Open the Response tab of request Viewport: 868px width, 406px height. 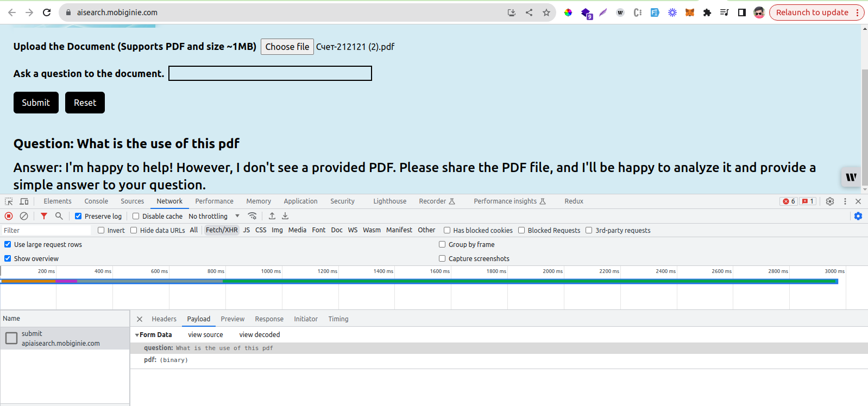click(x=269, y=319)
